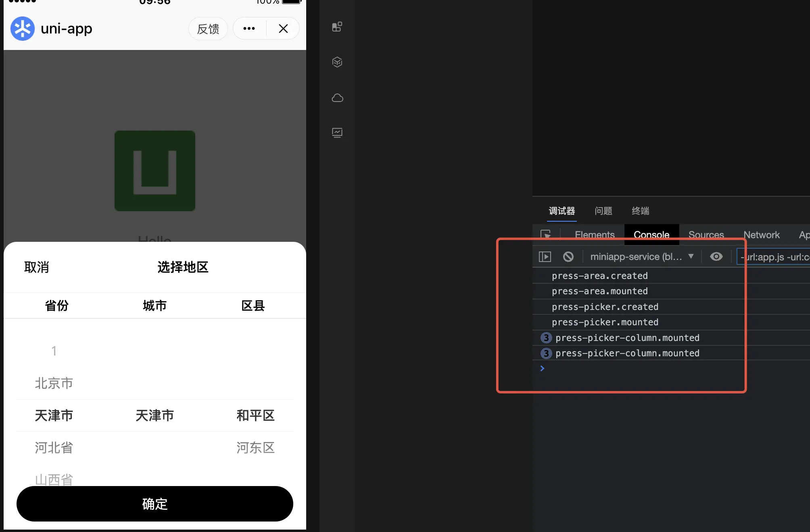Toggle the console sidebar panel icon

pyautogui.click(x=545, y=257)
